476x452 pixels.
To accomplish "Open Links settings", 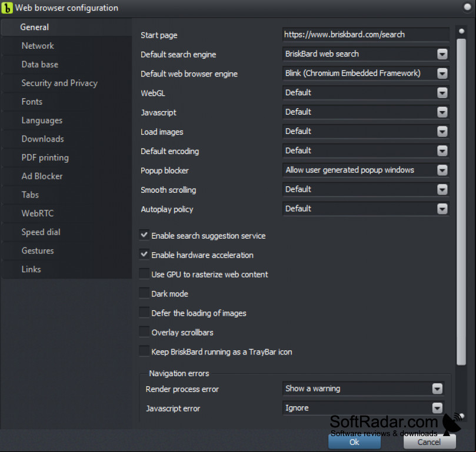I will point(66,269).
